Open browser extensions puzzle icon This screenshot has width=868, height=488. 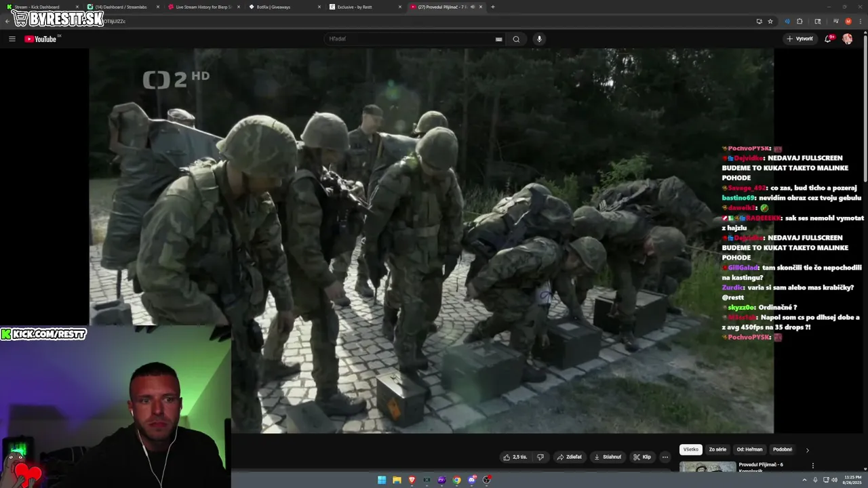pyautogui.click(x=800, y=21)
